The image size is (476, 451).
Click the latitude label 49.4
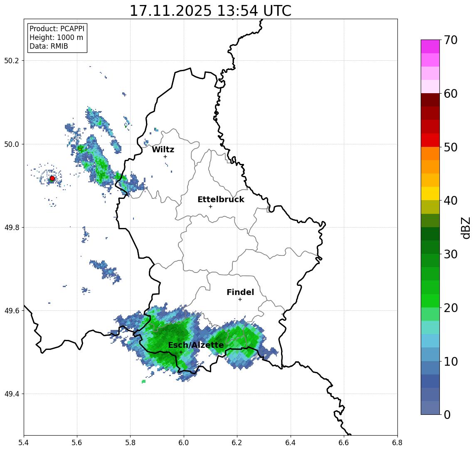pos(11,394)
